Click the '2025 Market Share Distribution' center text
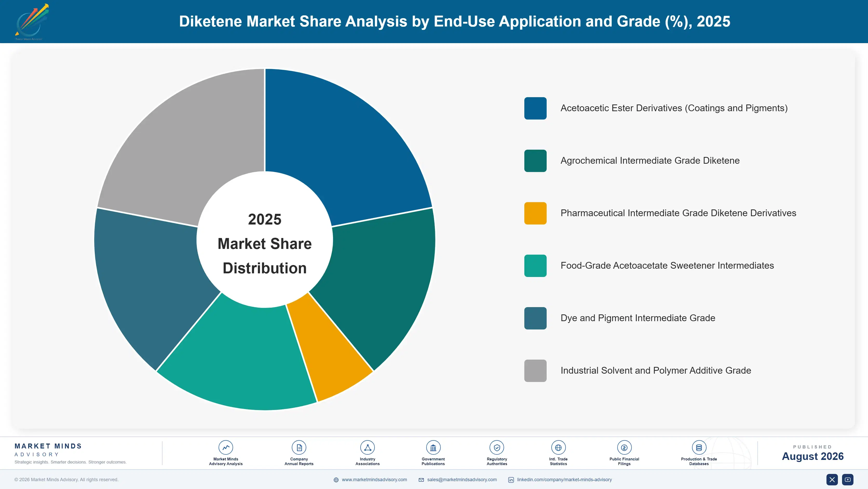The width and height of the screenshot is (868, 489). 265,243
